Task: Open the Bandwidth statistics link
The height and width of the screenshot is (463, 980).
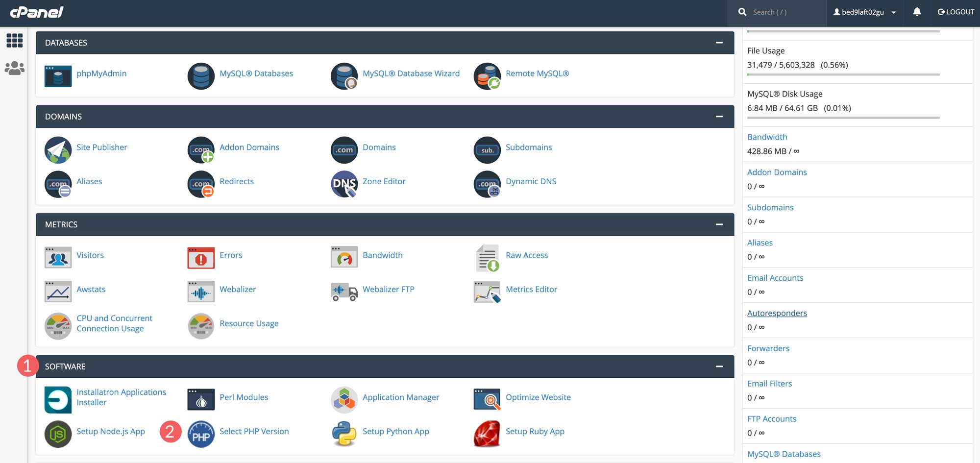Action: (767, 137)
